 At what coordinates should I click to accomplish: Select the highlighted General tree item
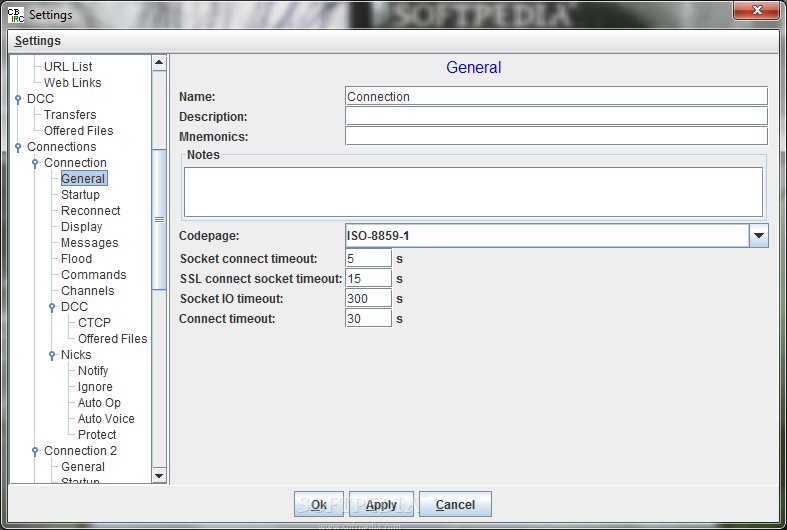point(83,179)
